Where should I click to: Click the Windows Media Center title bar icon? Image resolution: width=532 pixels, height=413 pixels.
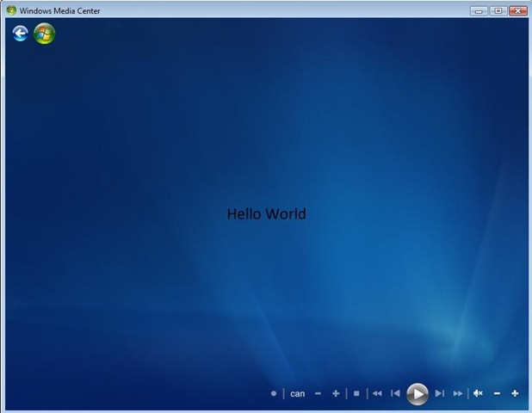pos(11,10)
